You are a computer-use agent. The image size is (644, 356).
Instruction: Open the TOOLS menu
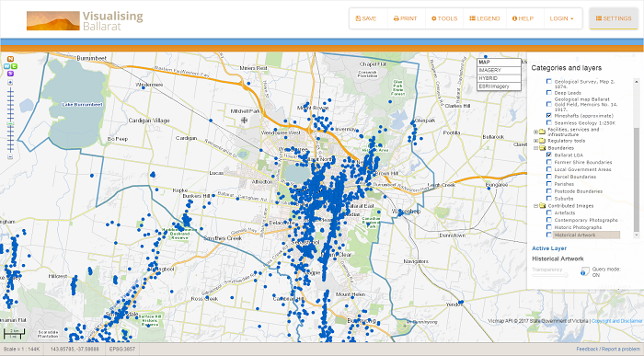pyautogui.click(x=444, y=18)
